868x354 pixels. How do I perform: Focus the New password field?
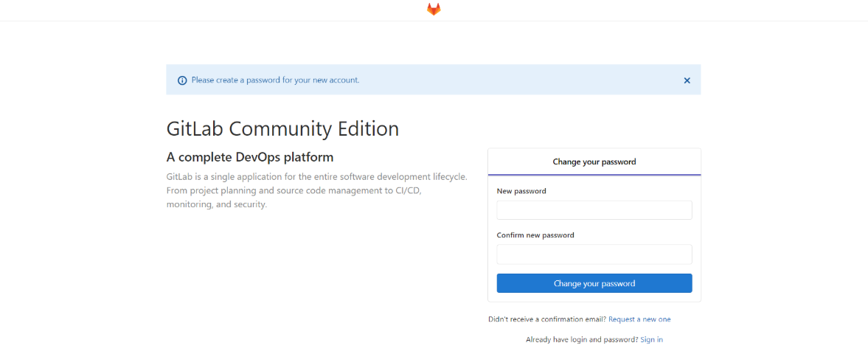tap(594, 210)
